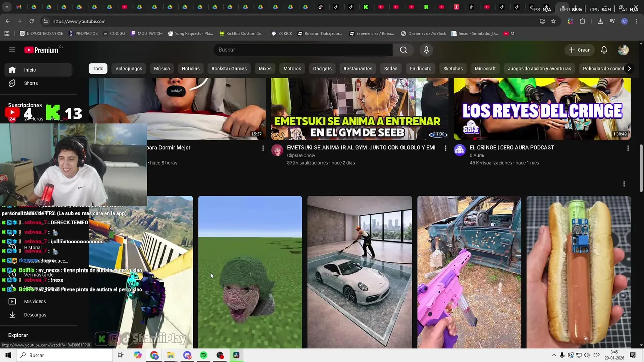Select the Minecraft filter chip
This screenshot has height=362, width=644.
[x=485, y=69]
